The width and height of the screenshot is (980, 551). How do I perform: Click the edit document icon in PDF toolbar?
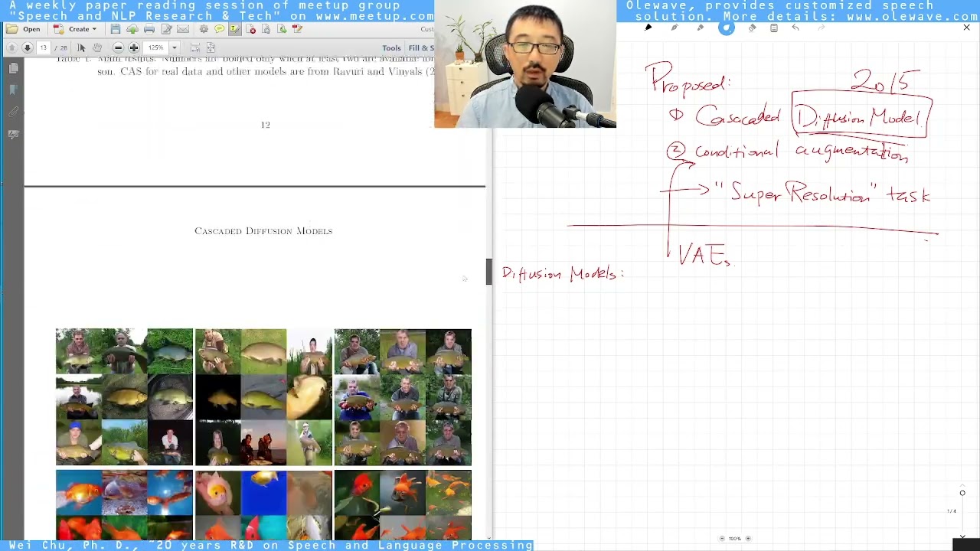tap(166, 29)
